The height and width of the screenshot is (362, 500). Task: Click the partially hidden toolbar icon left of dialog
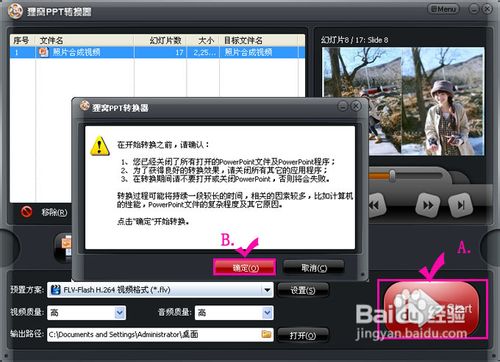pyautogui.click(x=64, y=247)
